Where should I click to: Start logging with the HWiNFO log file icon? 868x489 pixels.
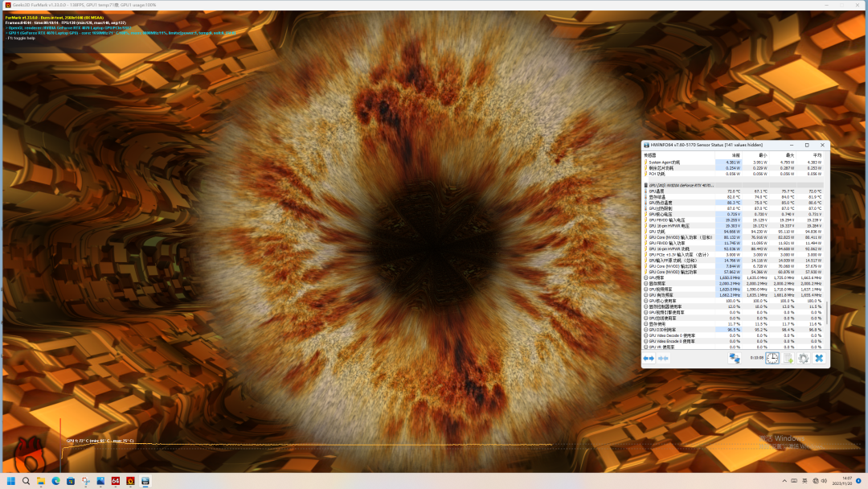[788, 358]
